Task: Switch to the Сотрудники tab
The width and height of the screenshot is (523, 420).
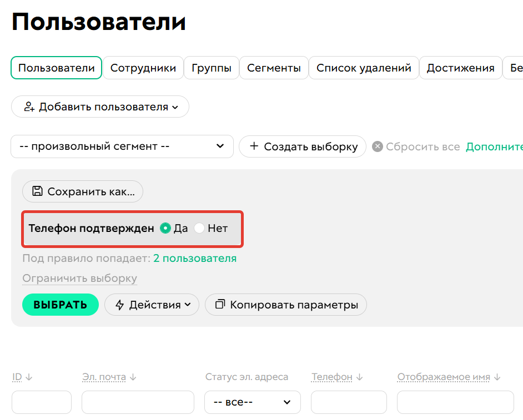Action: [143, 68]
